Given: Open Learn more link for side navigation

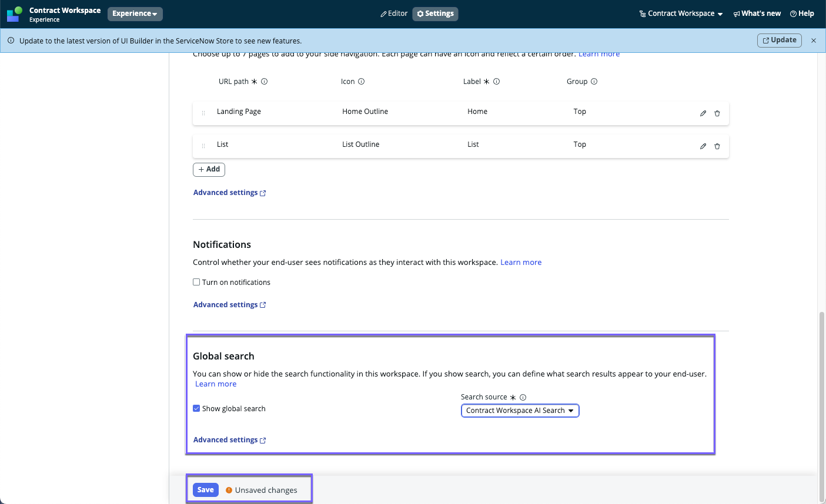Looking at the screenshot, I should (x=599, y=54).
